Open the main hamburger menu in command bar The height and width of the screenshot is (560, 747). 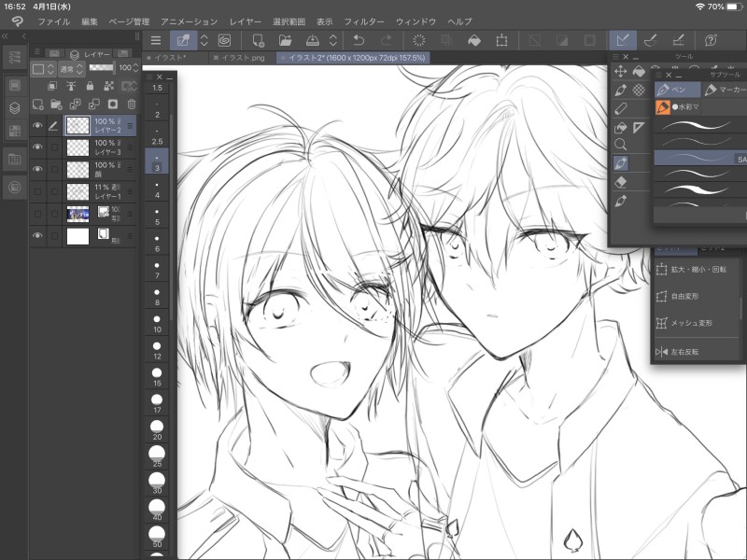(156, 40)
